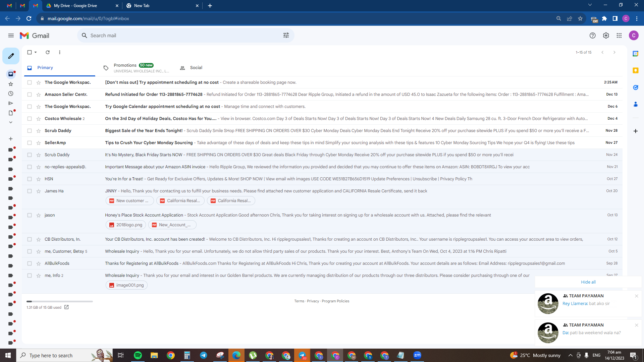The height and width of the screenshot is (362, 644).
Task: Open Zoom from the taskbar
Action: [x=417, y=355]
